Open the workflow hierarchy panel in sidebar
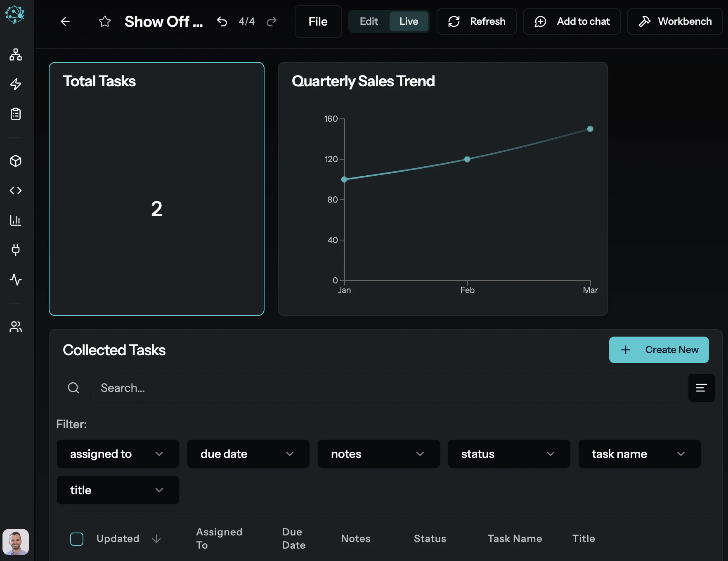Screen dimensions: 728x561 coord(15,54)
